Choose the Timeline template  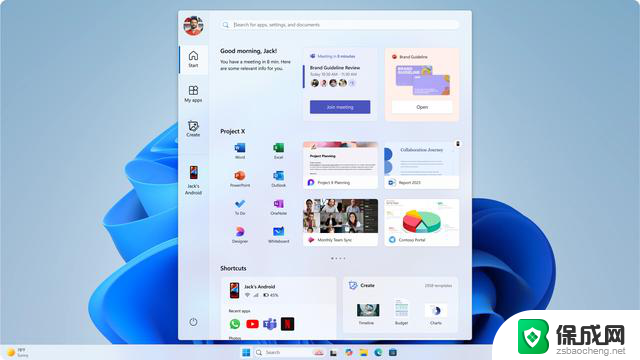pyautogui.click(x=368, y=313)
